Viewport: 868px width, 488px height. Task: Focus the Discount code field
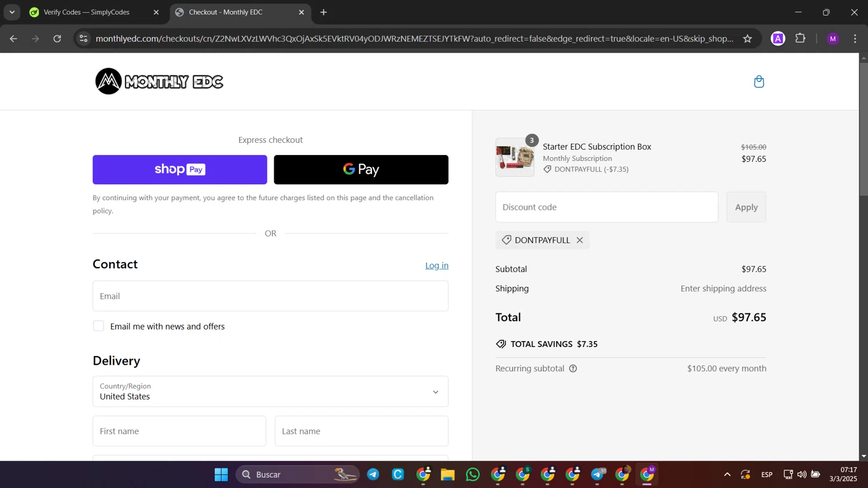pyautogui.click(x=606, y=207)
